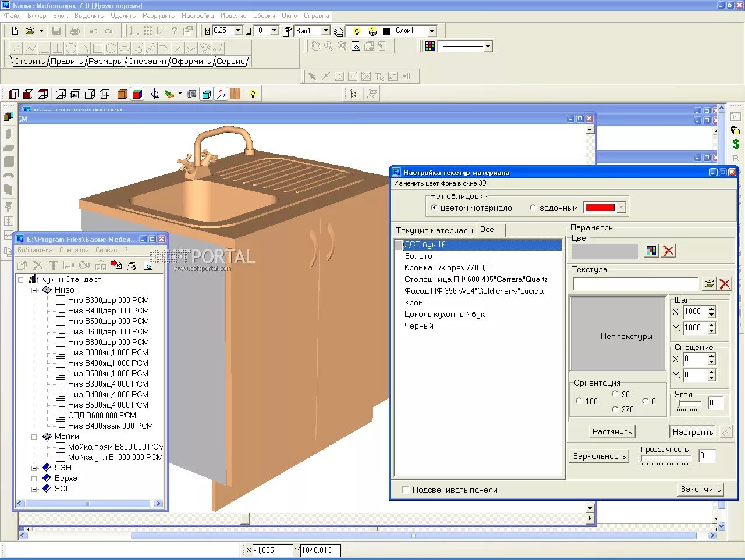Screen dimensions: 745x560
Task: Open the red color dropdown arrow next to заданным
Action: coord(621,208)
